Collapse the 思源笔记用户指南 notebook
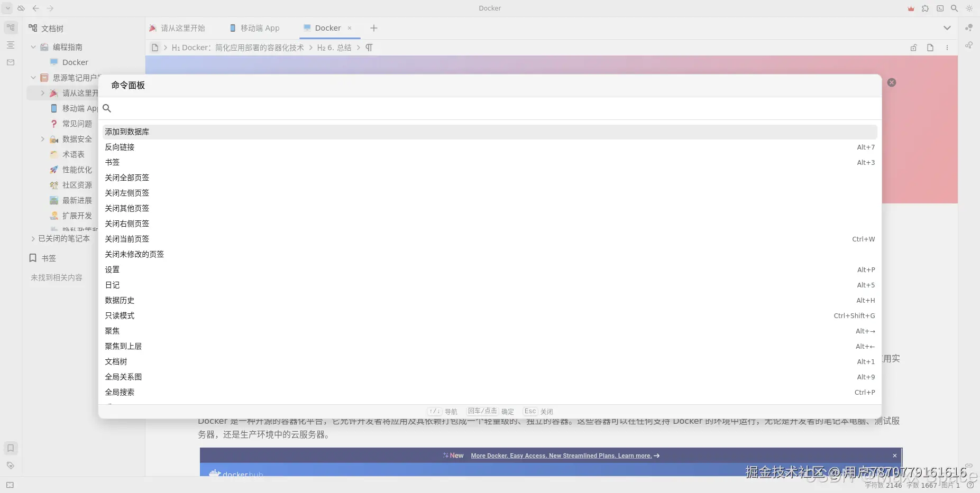 coord(33,78)
